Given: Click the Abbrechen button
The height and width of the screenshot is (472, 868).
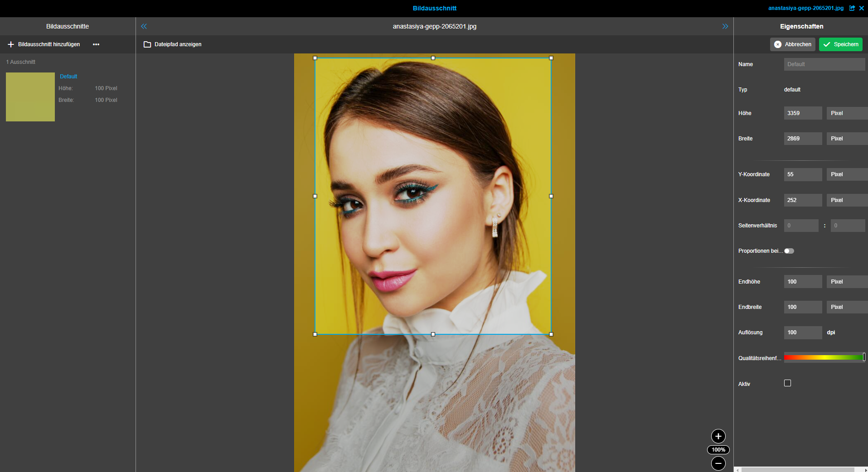Looking at the screenshot, I should (x=792, y=44).
